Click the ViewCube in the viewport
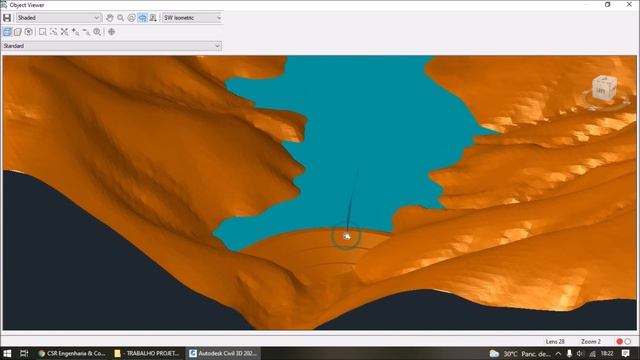The height and width of the screenshot is (360, 640). pos(604,88)
